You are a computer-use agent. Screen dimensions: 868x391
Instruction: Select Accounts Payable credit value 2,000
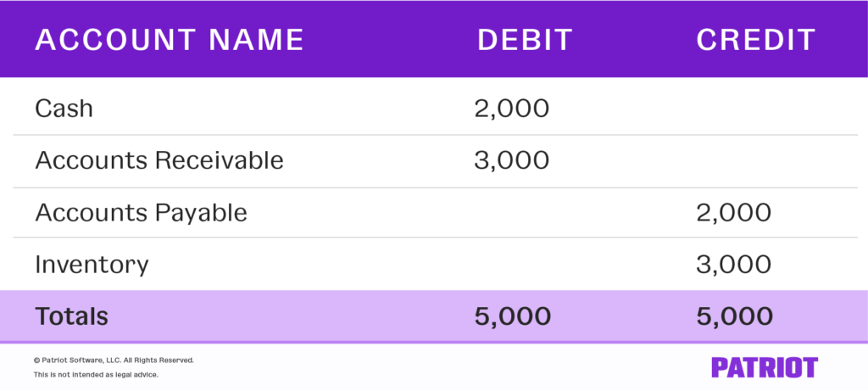(734, 212)
